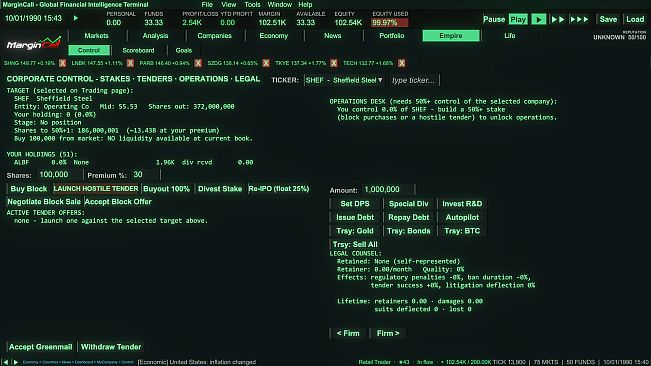Click Trsy: Bonds button
This screenshot has height=366, width=651.
click(409, 231)
